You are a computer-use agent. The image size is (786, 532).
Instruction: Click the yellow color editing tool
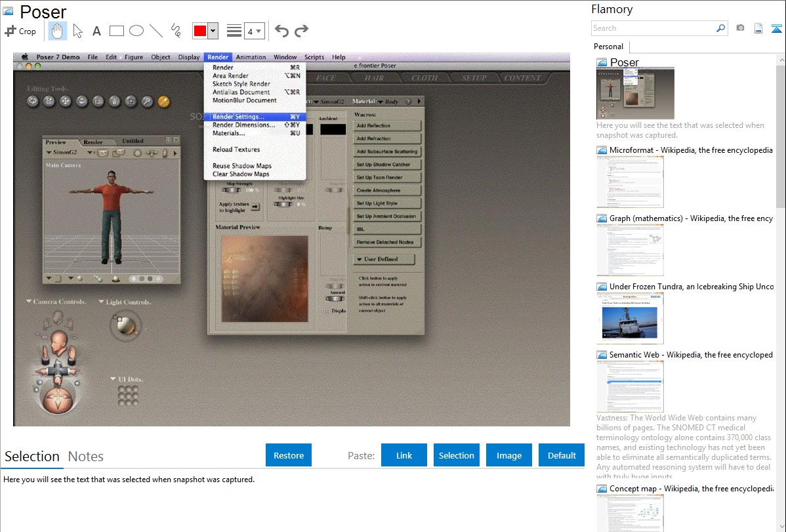point(164,101)
